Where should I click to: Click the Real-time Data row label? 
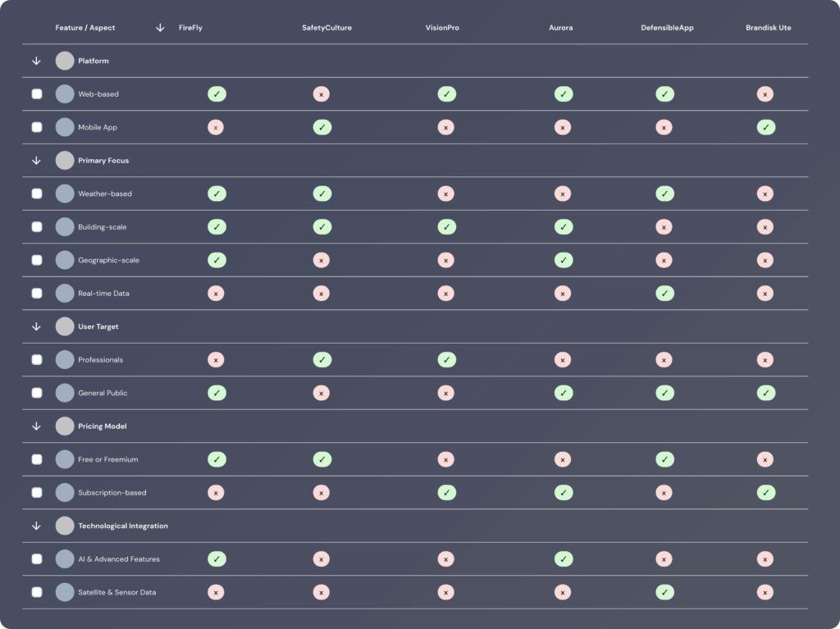(x=104, y=294)
